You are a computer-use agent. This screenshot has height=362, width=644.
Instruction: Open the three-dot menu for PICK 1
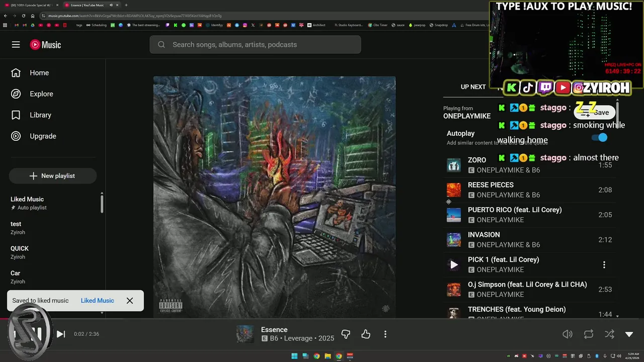604,264
